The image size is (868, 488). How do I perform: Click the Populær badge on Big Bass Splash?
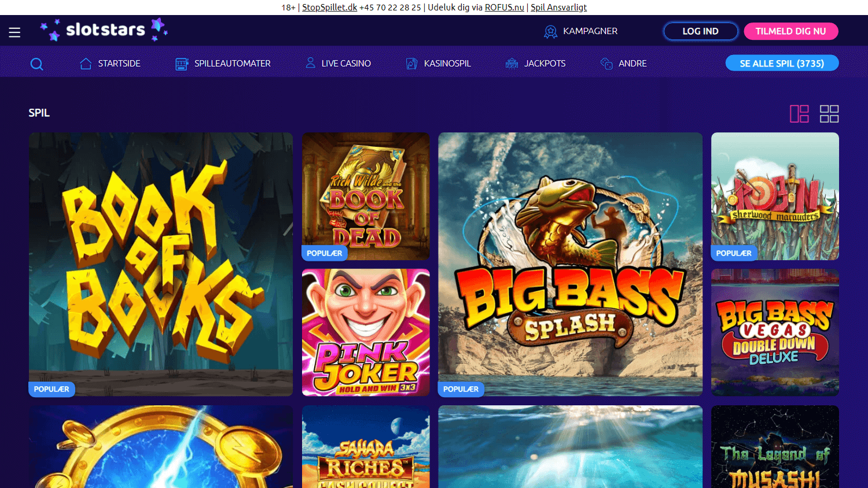(x=461, y=389)
